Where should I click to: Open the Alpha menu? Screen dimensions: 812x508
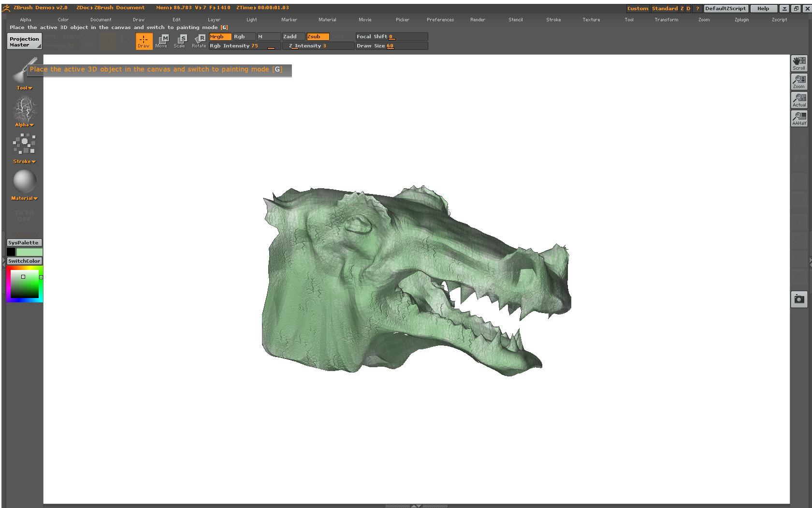tap(26, 20)
